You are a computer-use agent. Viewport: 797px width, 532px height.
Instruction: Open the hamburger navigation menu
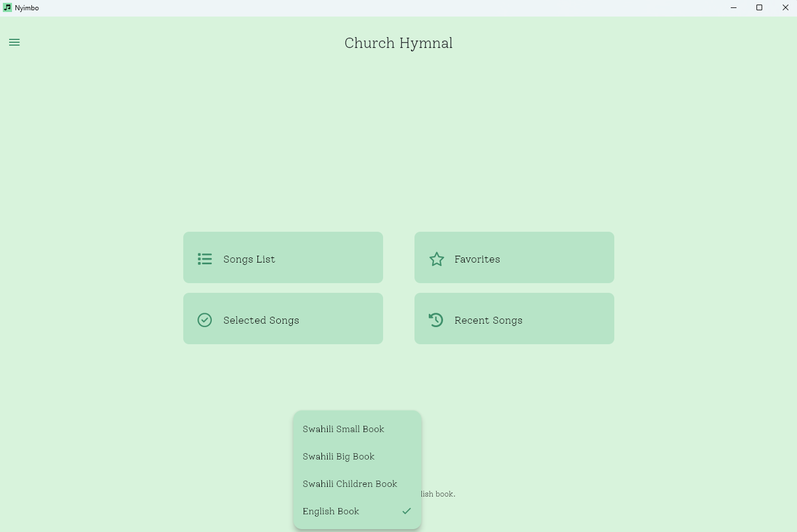tap(14, 42)
